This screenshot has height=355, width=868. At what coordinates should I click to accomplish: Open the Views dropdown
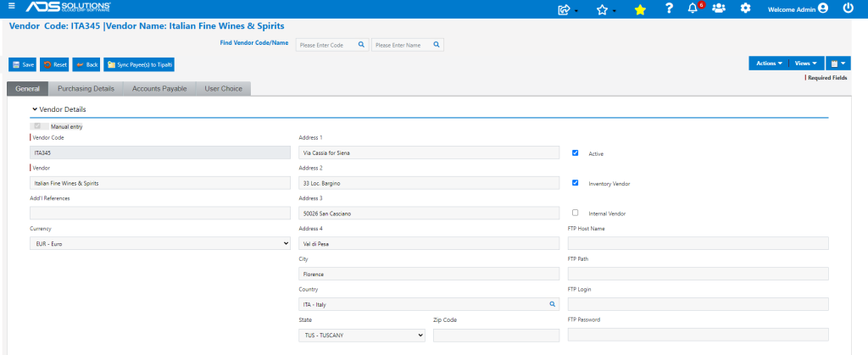806,64
